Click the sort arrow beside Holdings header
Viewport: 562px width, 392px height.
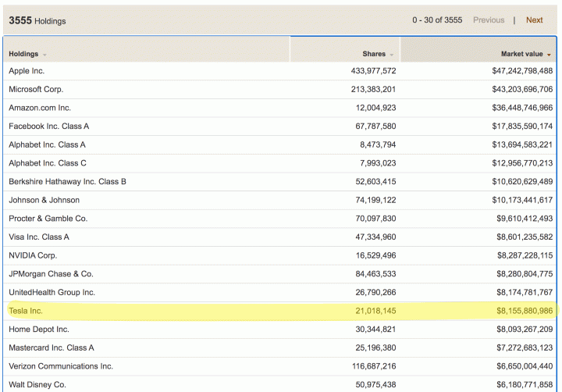click(x=44, y=55)
